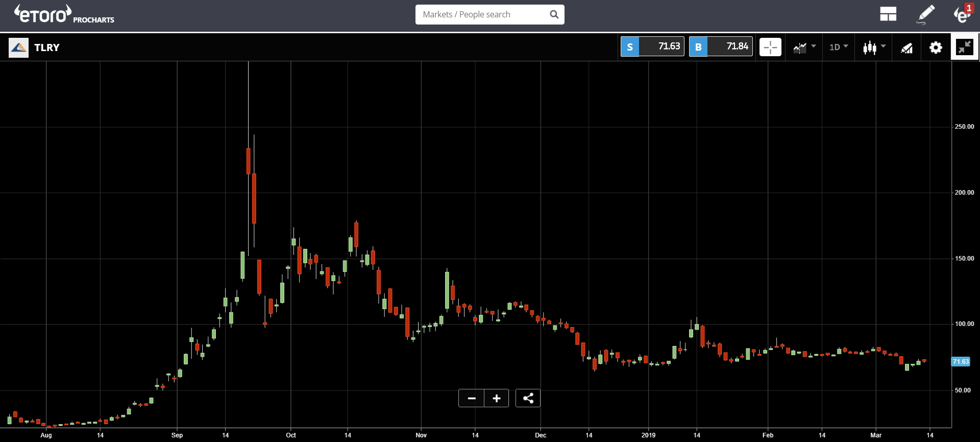Expand the compare/studies dropdown
This screenshot has height=442, width=980.
[804, 48]
